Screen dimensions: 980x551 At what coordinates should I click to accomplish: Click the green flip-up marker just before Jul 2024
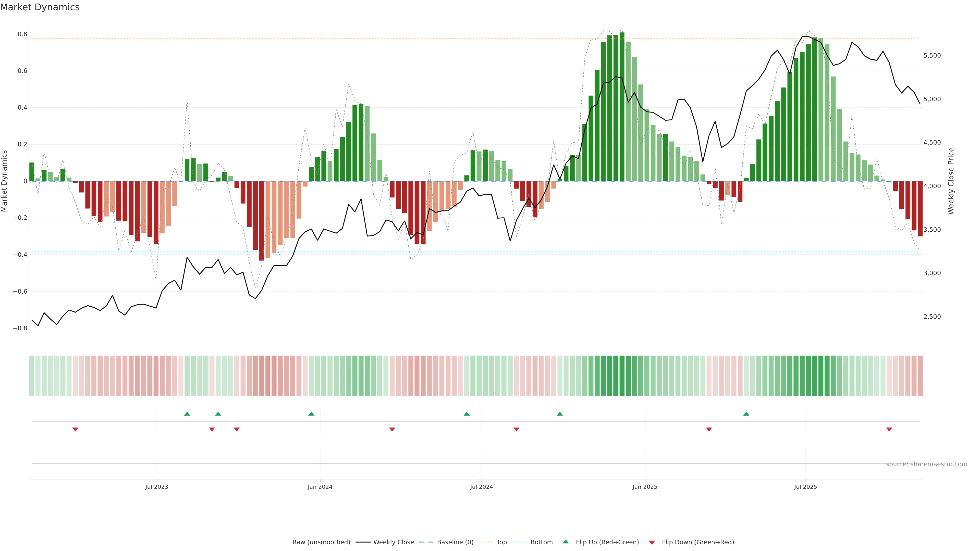coord(467,414)
